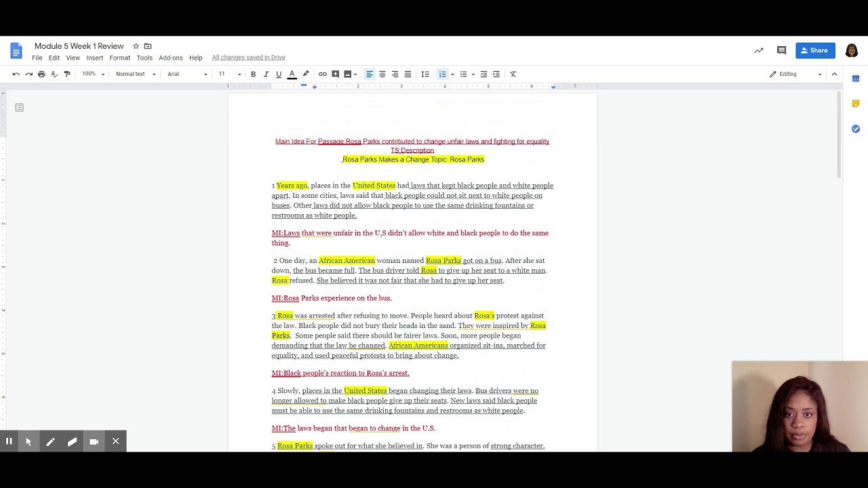Open the Edit menu
The image size is (868, 488).
point(54,58)
